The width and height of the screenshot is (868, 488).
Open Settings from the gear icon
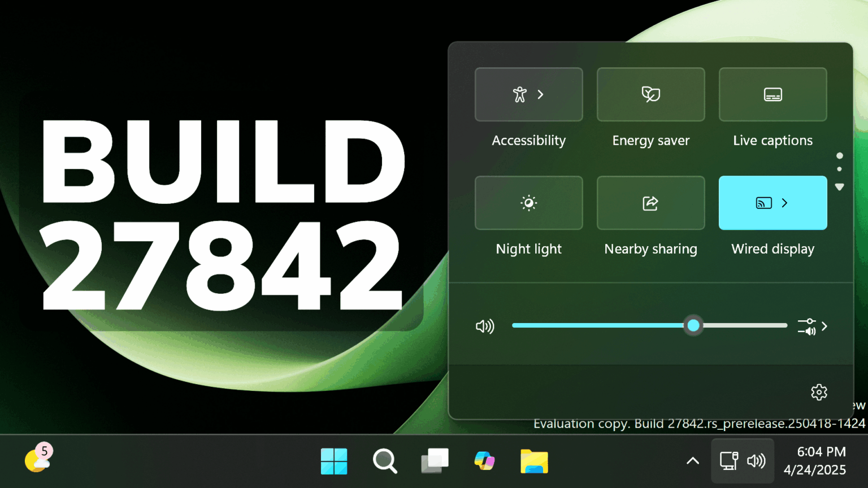pos(818,392)
